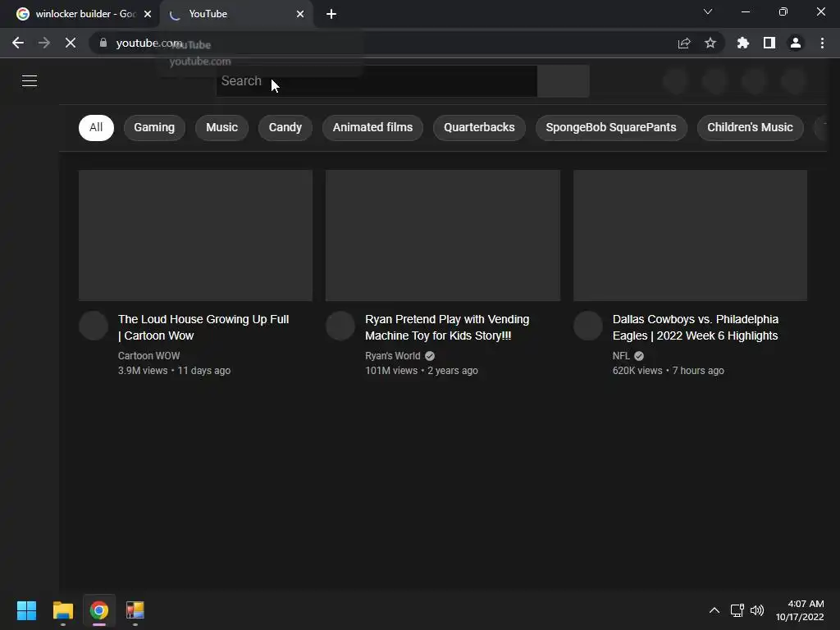The width and height of the screenshot is (840, 630).
Task: Toggle Chrome side panel icon
Action: 769,43
